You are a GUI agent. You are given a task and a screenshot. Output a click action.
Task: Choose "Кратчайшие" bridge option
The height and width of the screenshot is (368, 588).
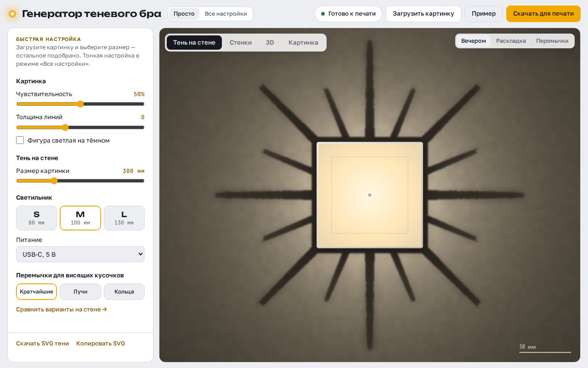click(x=37, y=292)
